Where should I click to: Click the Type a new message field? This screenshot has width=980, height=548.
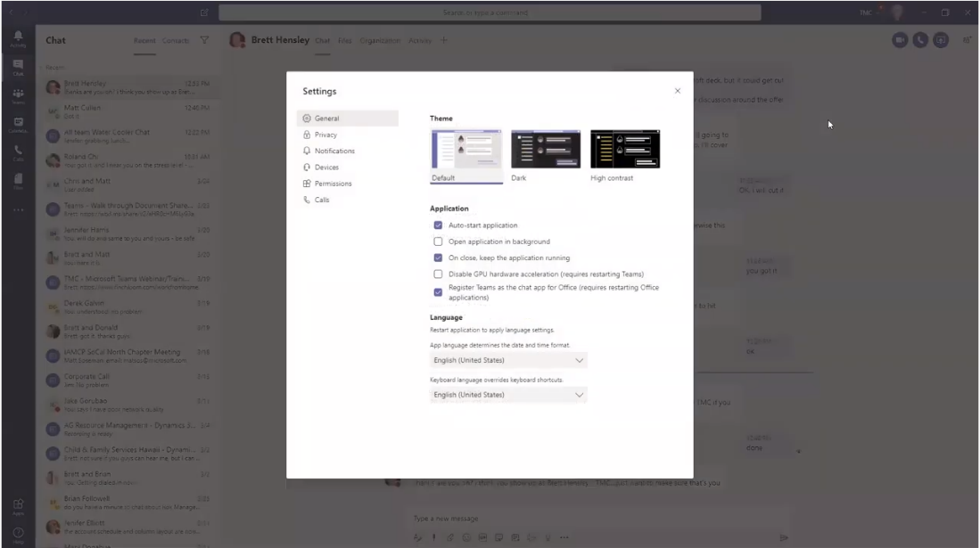(x=597, y=518)
